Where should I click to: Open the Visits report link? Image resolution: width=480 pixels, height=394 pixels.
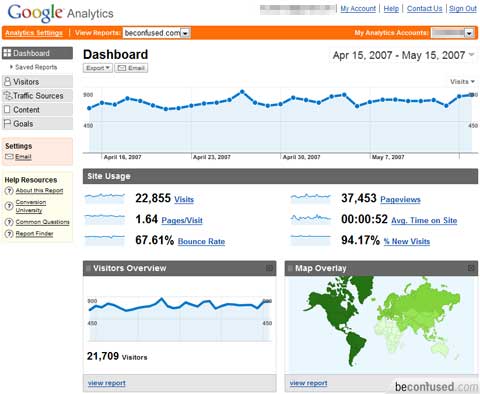184,199
